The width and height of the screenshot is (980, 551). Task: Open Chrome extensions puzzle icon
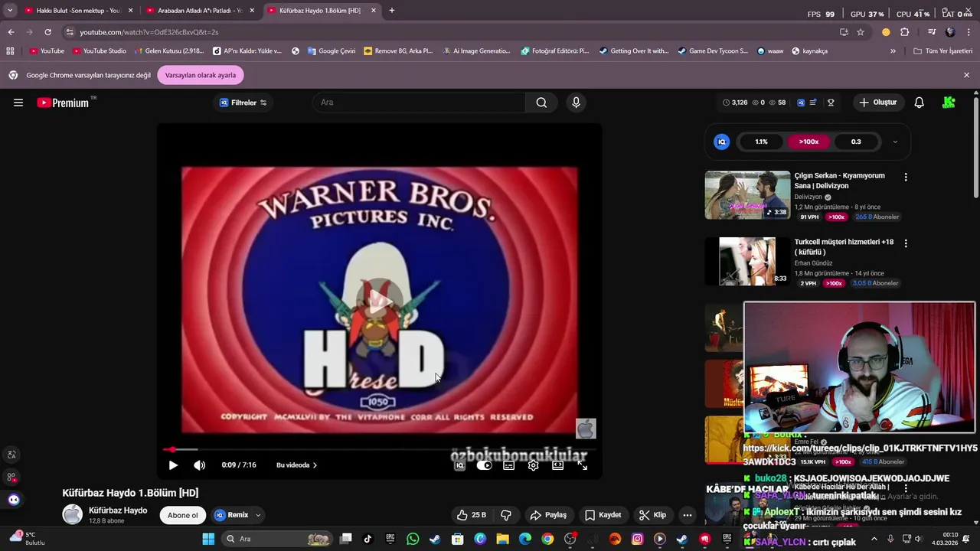[904, 32]
